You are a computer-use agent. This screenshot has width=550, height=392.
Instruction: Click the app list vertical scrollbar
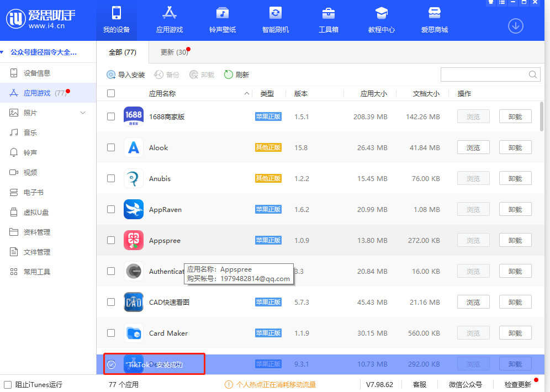pos(542,116)
